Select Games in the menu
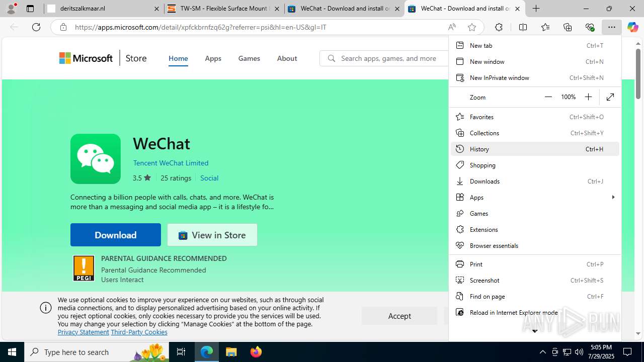This screenshot has width=644, height=362. click(x=535, y=213)
